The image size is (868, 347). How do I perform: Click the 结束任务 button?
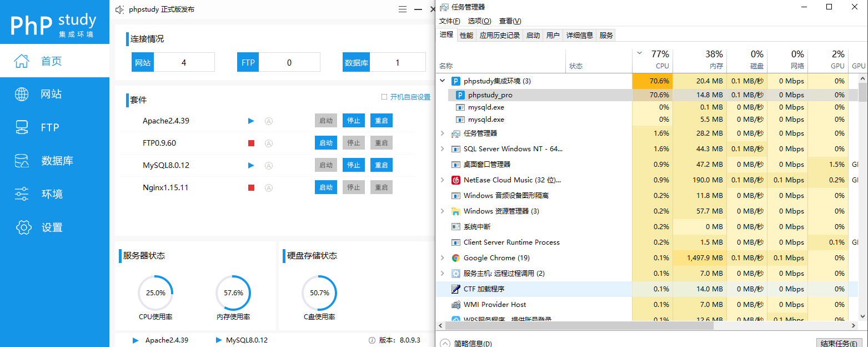coord(839,343)
